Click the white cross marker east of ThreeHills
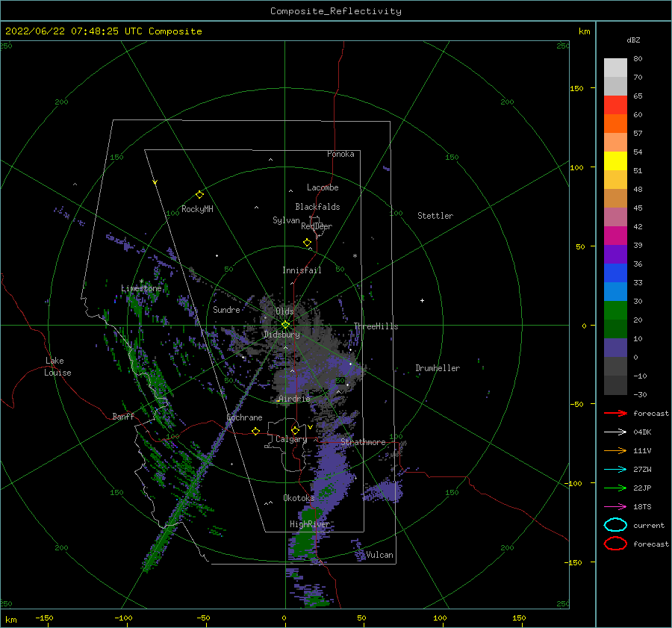The width and height of the screenshot is (672, 628). pos(422,300)
